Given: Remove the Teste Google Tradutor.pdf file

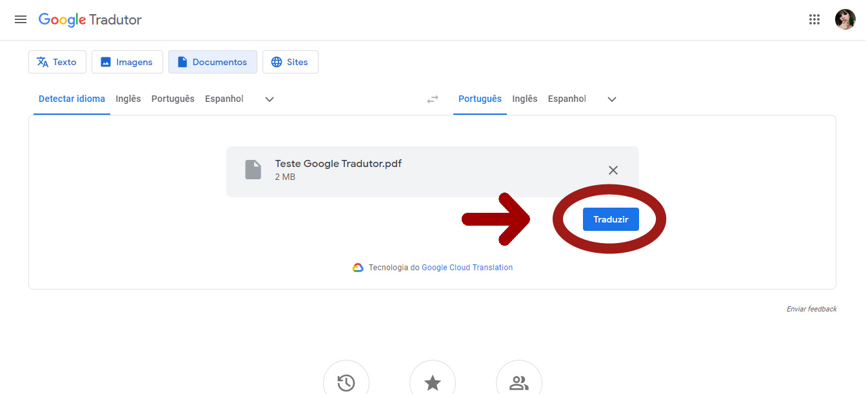Looking at the screenshot, I should click(613, 170).
